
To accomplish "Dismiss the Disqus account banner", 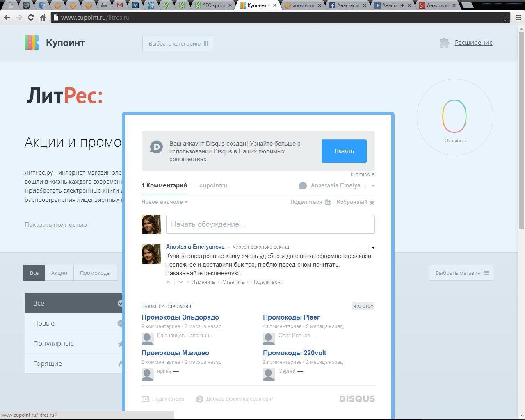I will (363, 174).
